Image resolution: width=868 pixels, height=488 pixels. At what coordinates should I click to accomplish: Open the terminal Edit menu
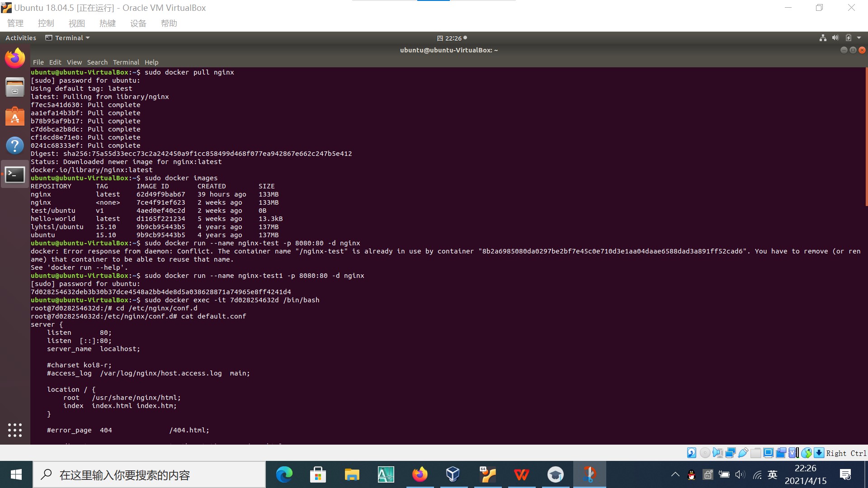[x=55, y=62]
